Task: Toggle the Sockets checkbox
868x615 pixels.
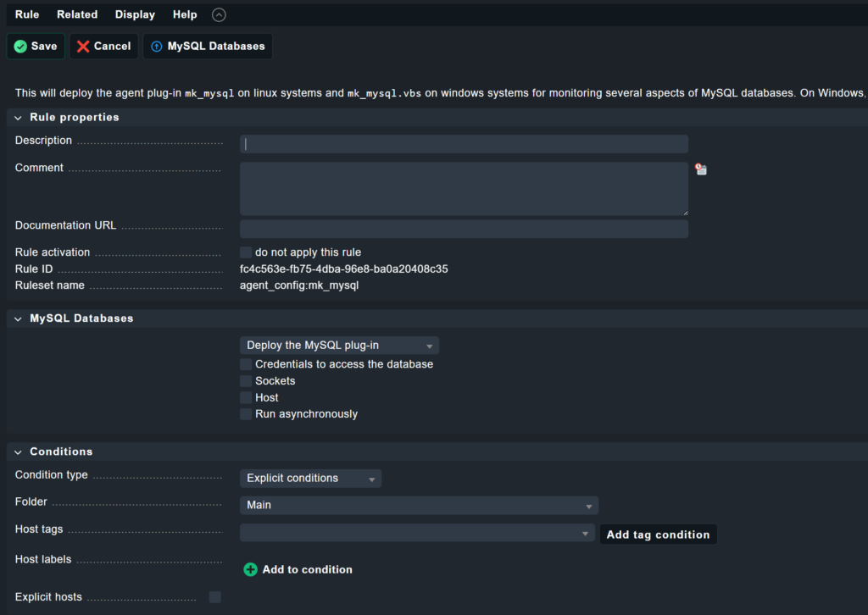Action: [246, 381]
